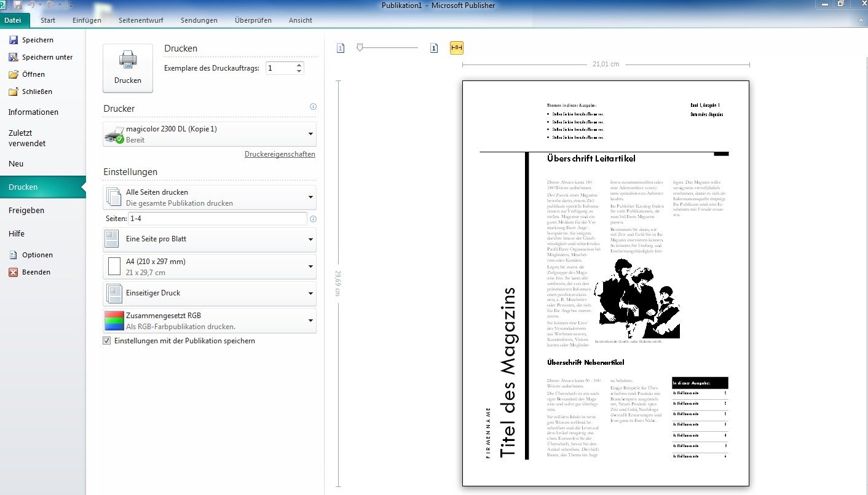
Task: Click the stacked pages icon for Alle Seiten drucken
Action: [114, 197]
